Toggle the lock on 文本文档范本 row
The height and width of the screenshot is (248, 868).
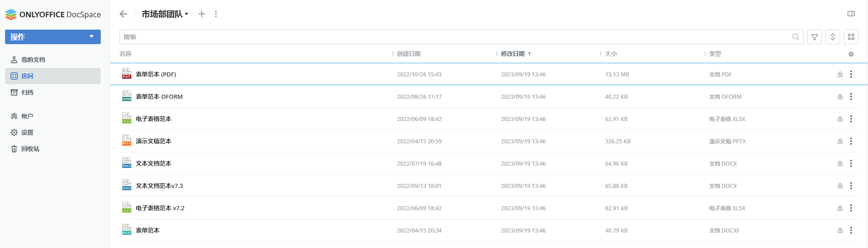[x=840, y=163]
